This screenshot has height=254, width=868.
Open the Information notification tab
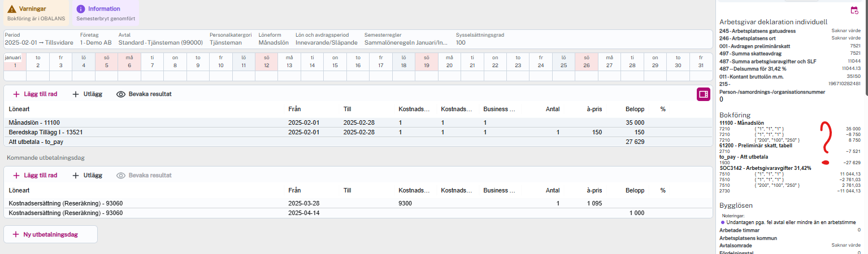[106, 13]
